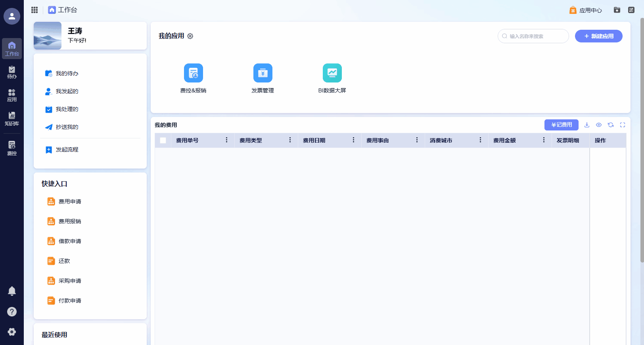Click the list icon at top right corner
The width and height of the screenshot is (644, 345).
click(x=631, y=10)
